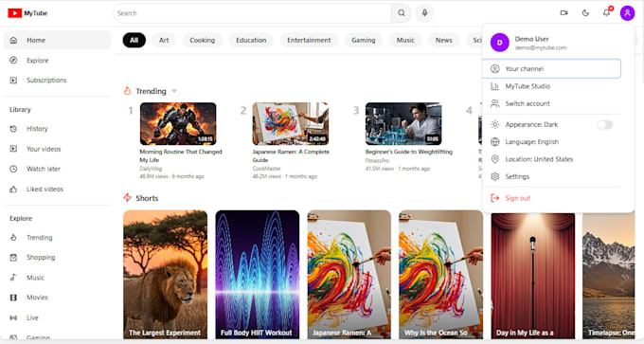Select the Music category chip
644x344 pixels.
405,41
